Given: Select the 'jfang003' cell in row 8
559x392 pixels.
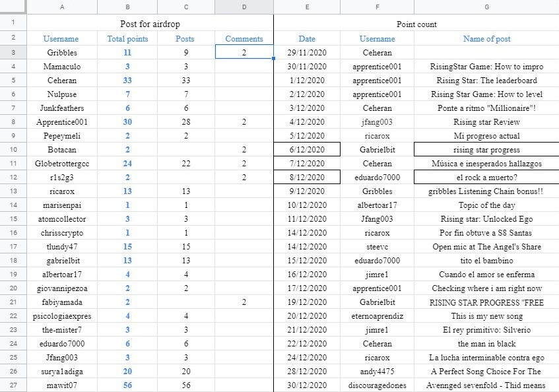Looking at the screenshot, I should 378,122.
